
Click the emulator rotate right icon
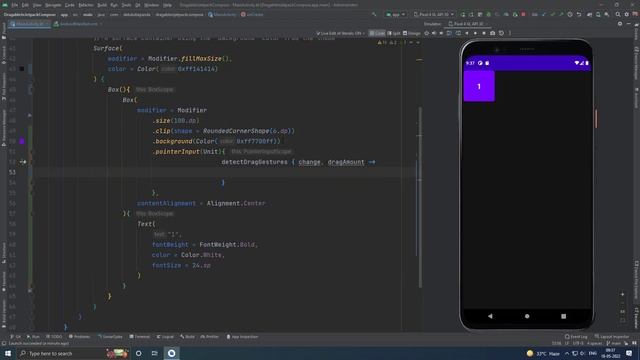[458, 33]
